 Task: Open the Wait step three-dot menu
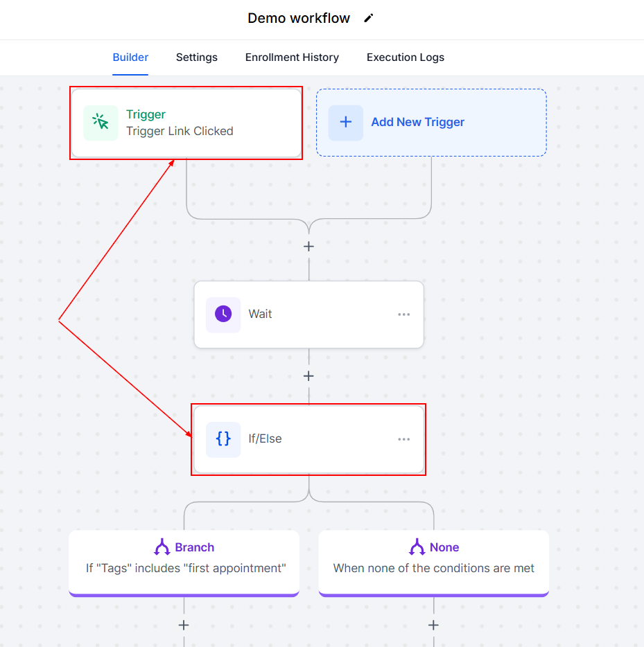pos(404,314)
